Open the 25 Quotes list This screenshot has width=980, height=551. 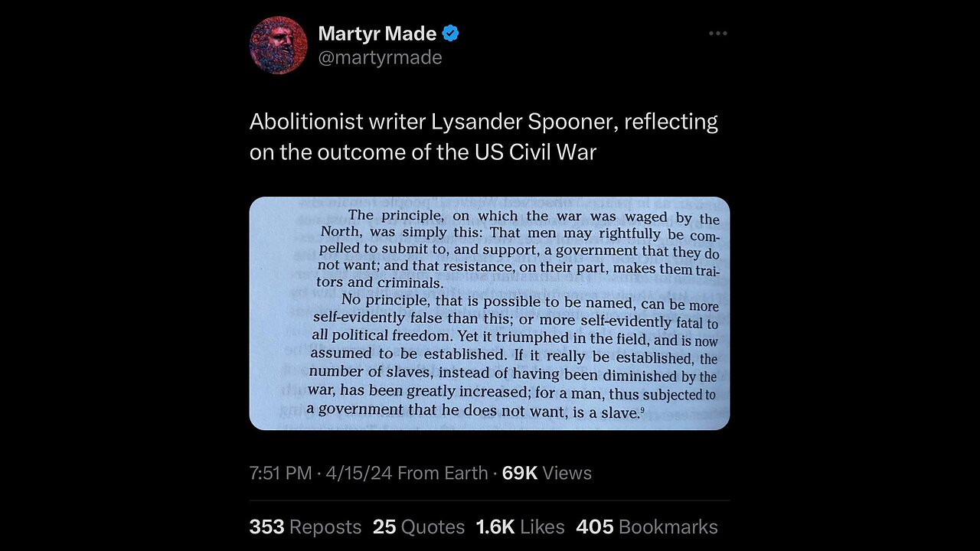tap(419, 527)
